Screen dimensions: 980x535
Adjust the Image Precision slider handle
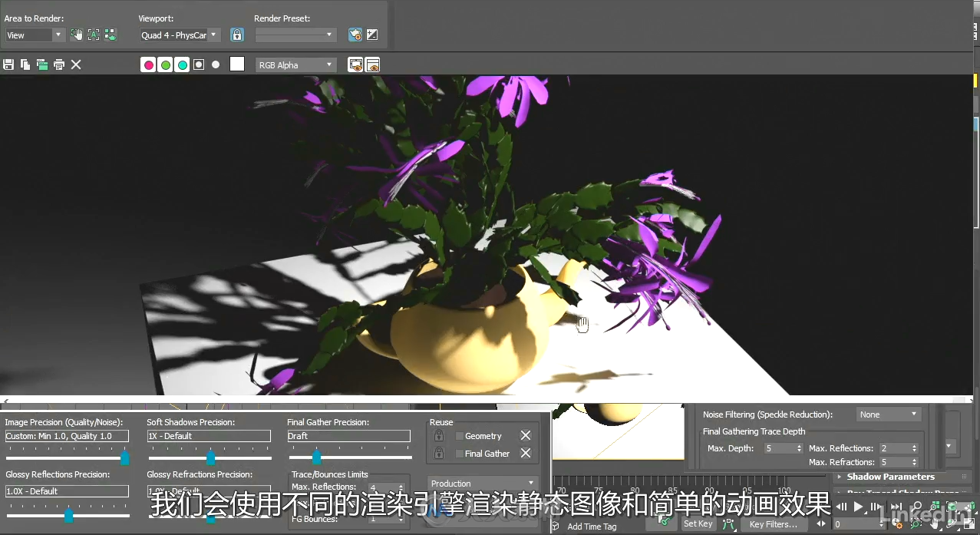point(124,458)
